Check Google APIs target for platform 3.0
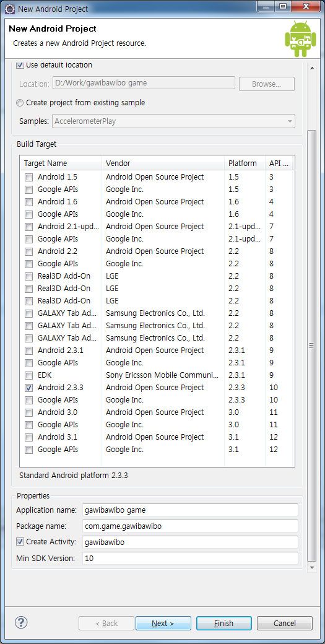This screenshot has height=644, width=325. pyautogui.click(x=28, y=425)
